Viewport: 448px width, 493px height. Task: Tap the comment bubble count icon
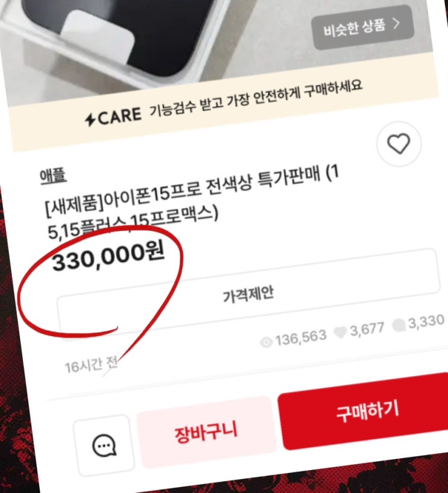399,325
